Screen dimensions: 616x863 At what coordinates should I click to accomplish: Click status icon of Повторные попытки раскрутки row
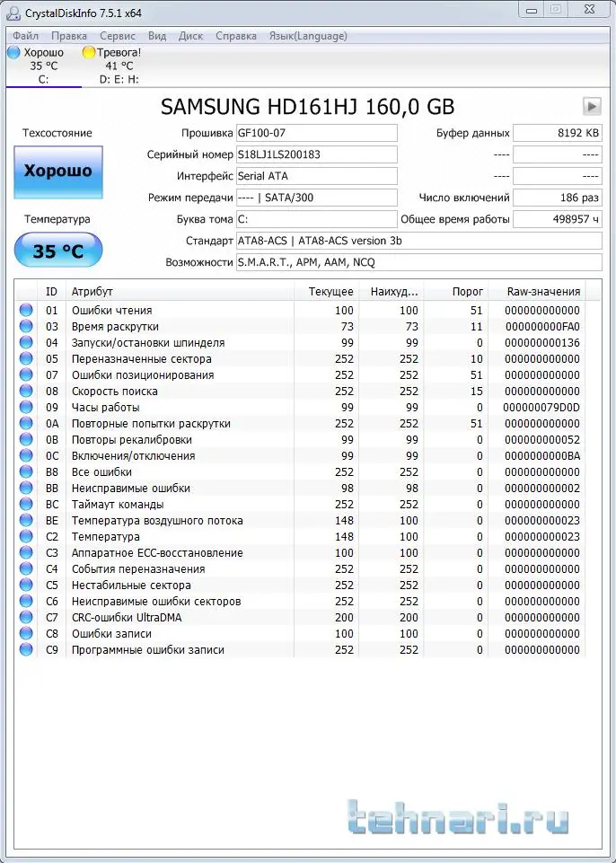coord(26,424)
